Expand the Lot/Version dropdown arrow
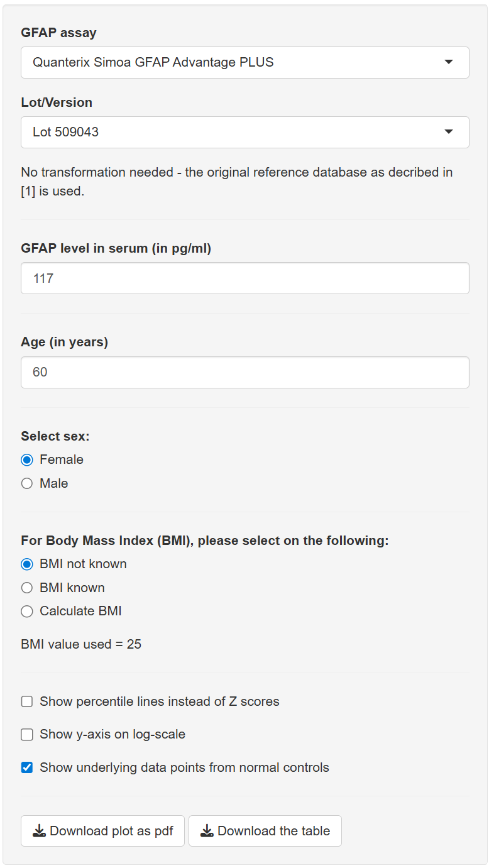This screenshot has width=489, height=868. click(448, 132)
